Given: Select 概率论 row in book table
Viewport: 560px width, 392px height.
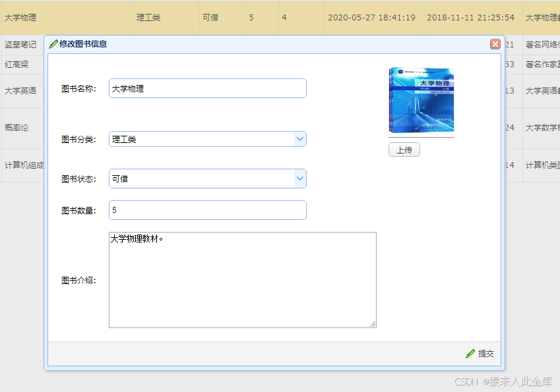Looking at the screenshot, I should point(16,128).
